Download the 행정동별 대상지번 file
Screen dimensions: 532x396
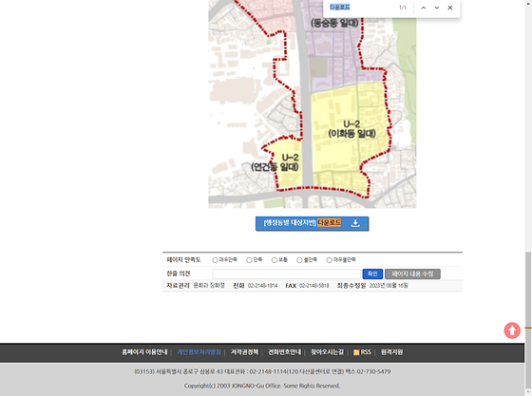312,223
